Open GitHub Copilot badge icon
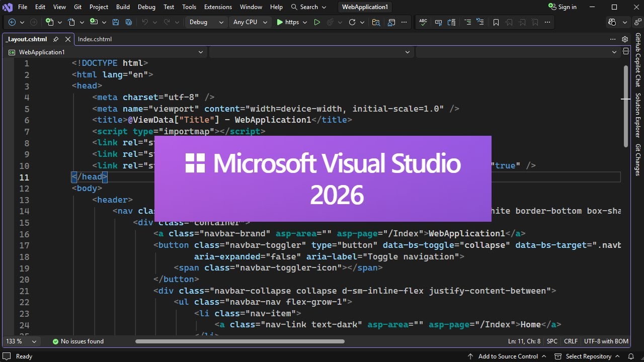Viewport: 644px width, 362px height. click(x=612, y=22)
